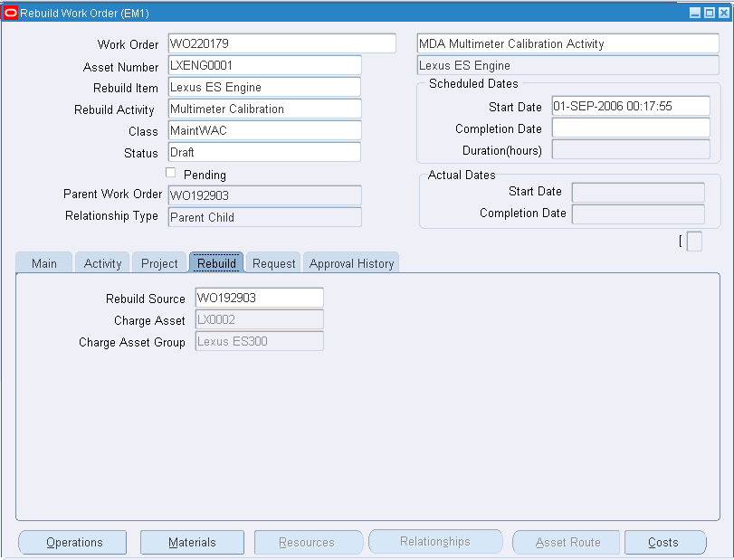This screenshot has width=734, height=560.
Task: Open the Operations window
Action: click(x=71, y=542)
